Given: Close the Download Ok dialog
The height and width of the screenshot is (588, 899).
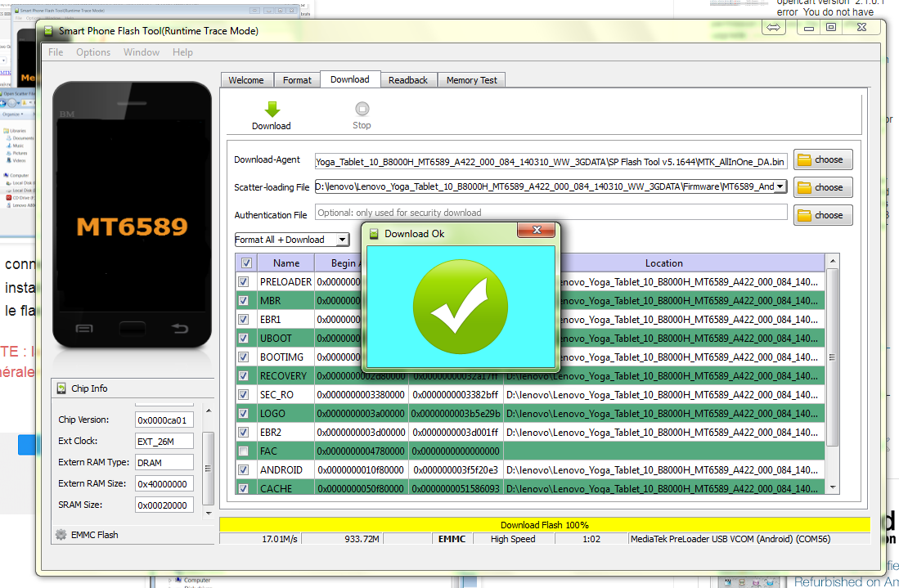Looking at the screenshot, I should point(537,230).
